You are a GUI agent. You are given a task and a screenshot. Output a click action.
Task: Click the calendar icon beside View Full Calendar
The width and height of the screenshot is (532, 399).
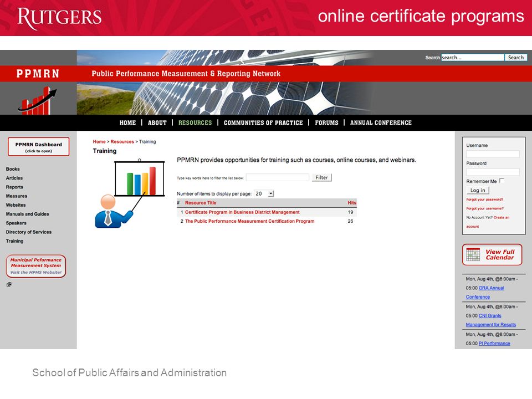(473, 254)
